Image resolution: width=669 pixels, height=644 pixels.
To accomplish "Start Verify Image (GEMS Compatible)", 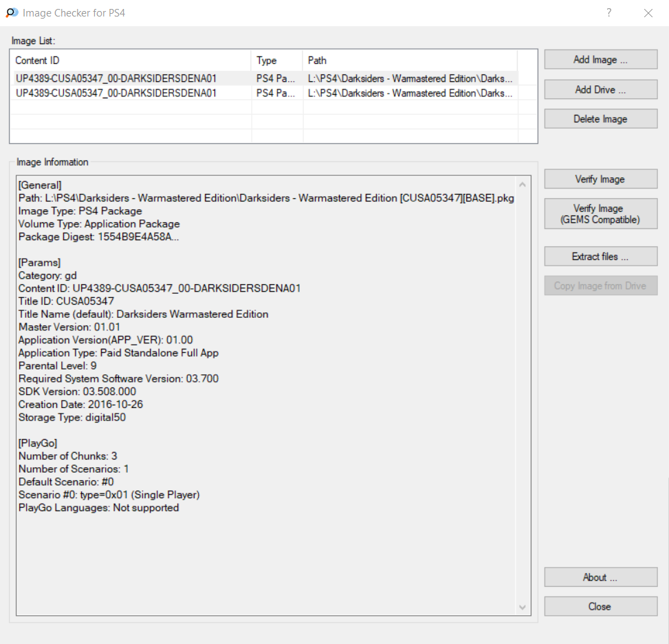I will point(600,213).
